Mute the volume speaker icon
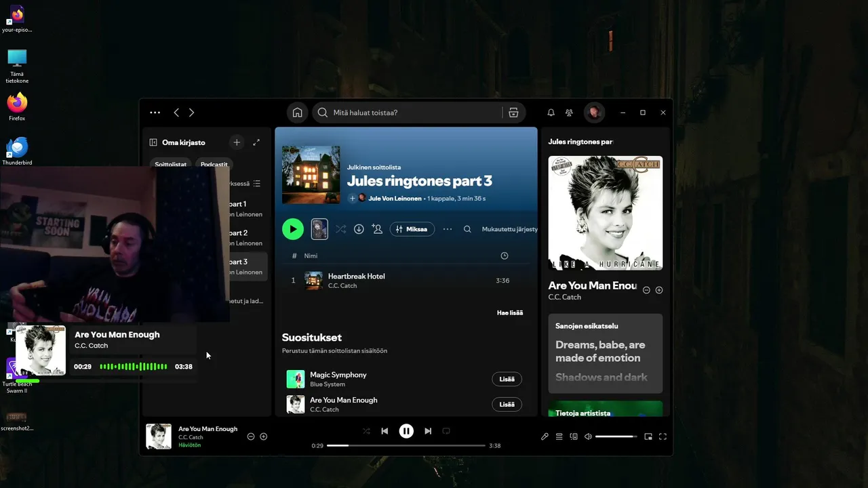 point(588,436)
